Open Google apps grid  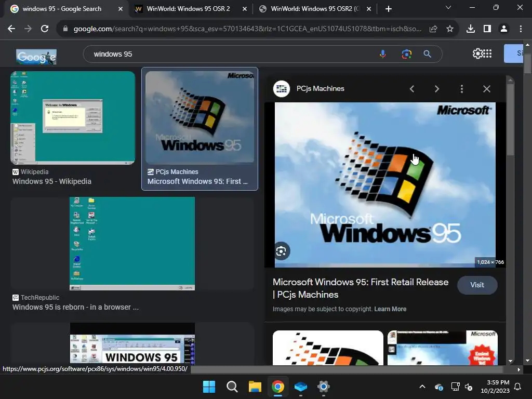tap(487, 54)
